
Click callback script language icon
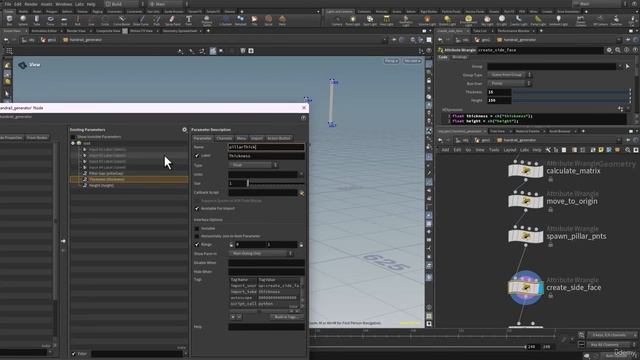pyautogui.click(x=302, y=193)
